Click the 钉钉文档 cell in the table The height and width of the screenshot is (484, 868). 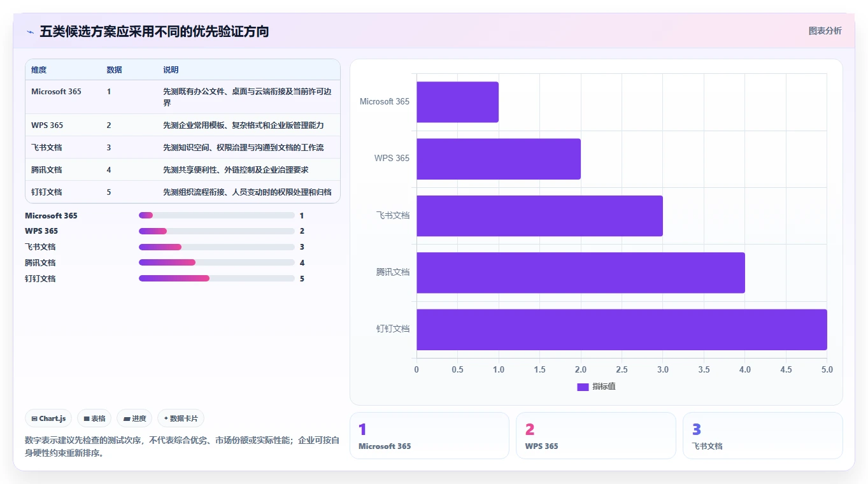tap(46, 192)
